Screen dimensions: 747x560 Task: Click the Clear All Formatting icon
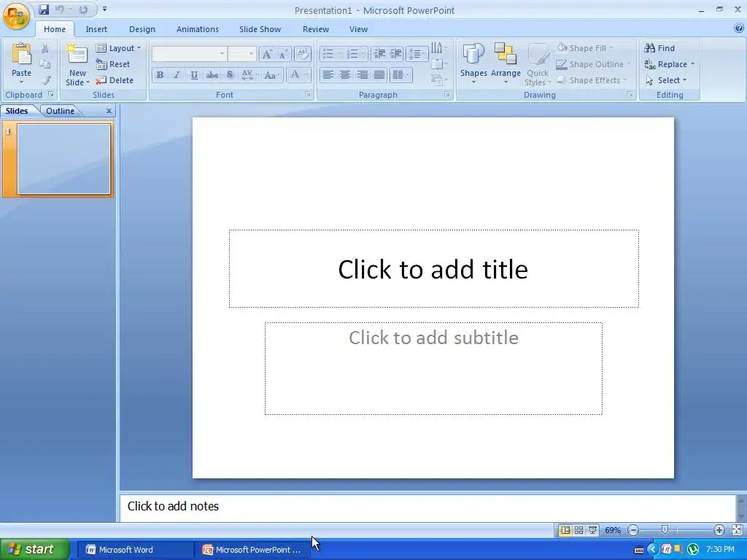point(302,54)
